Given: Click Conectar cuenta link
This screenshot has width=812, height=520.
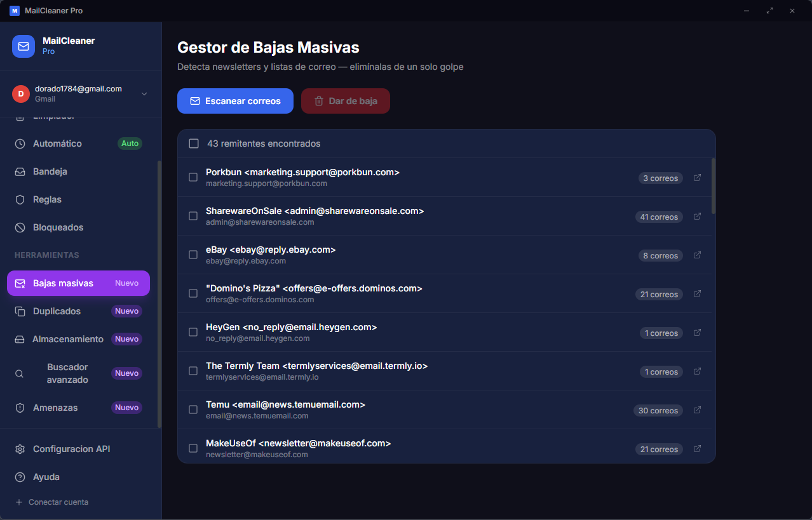Looking at the screenshot, I should click(x=52, y=502).
